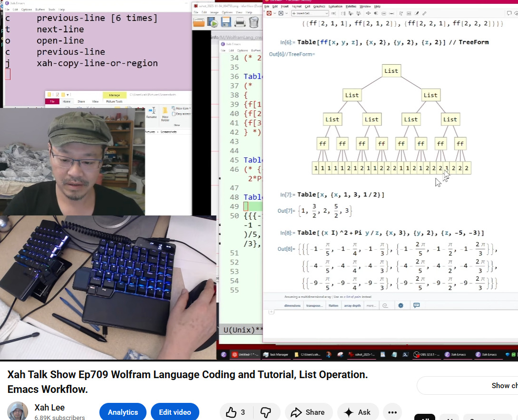
Task: Click the IrfanView slideshow play icon
Action: 212,22
